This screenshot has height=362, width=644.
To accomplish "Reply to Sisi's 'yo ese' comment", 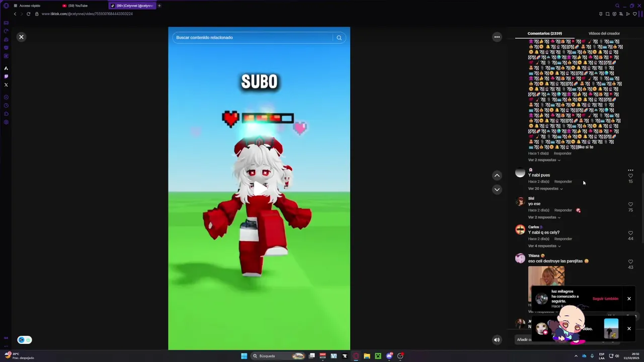I will pos(563,210).
